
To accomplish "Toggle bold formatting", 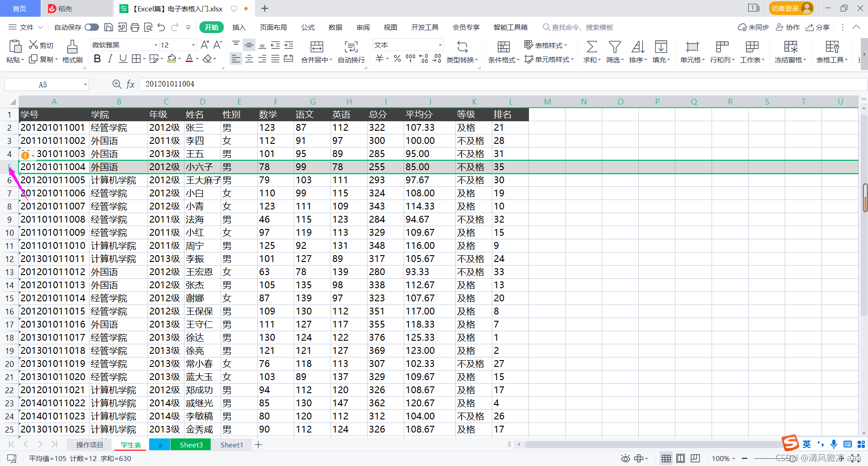I will [97, 59].
